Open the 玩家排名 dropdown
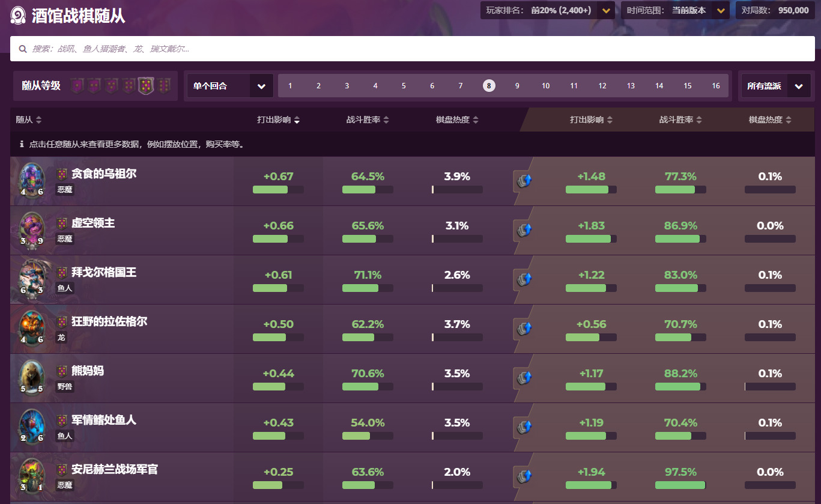This screenshot has height=504, width=821. [606, 10]
